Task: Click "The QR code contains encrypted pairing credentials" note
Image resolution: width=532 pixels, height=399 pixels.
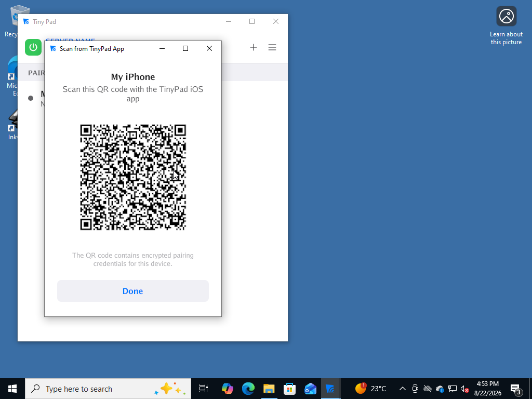Action: [x=133, y=260]
